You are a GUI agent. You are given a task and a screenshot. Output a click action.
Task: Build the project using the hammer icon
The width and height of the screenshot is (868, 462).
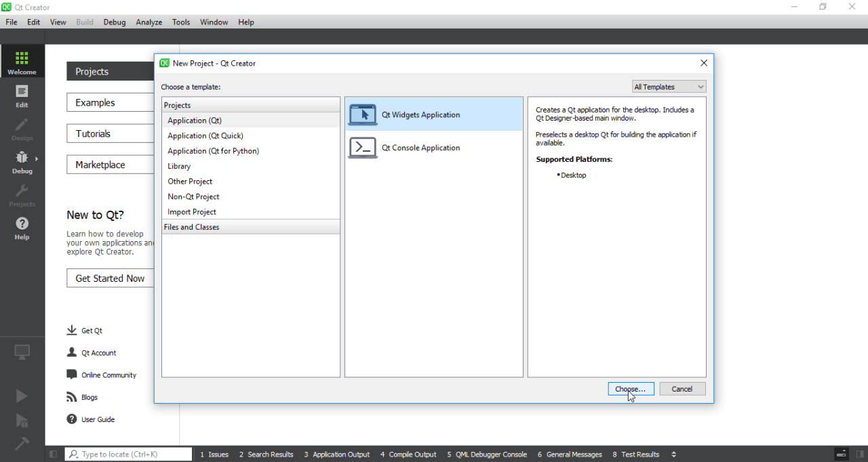(x=21, y=444)
